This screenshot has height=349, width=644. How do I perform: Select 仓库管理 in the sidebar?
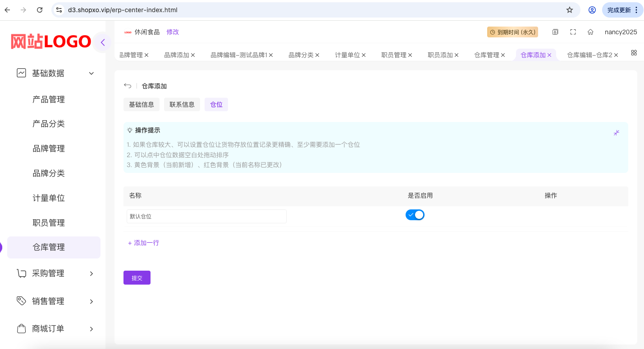[54, 247]
